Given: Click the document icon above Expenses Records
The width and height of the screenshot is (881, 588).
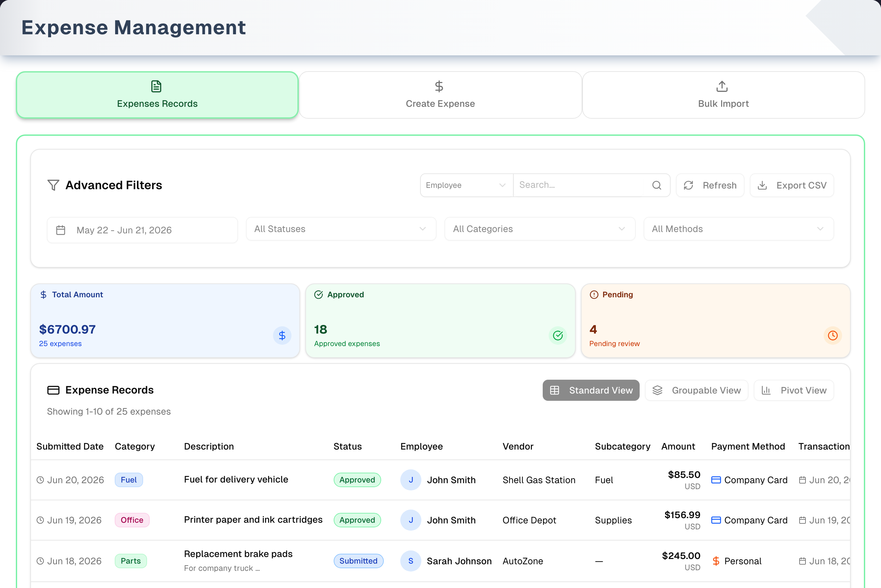Looking at the screenshot, I should pos(156,86).
